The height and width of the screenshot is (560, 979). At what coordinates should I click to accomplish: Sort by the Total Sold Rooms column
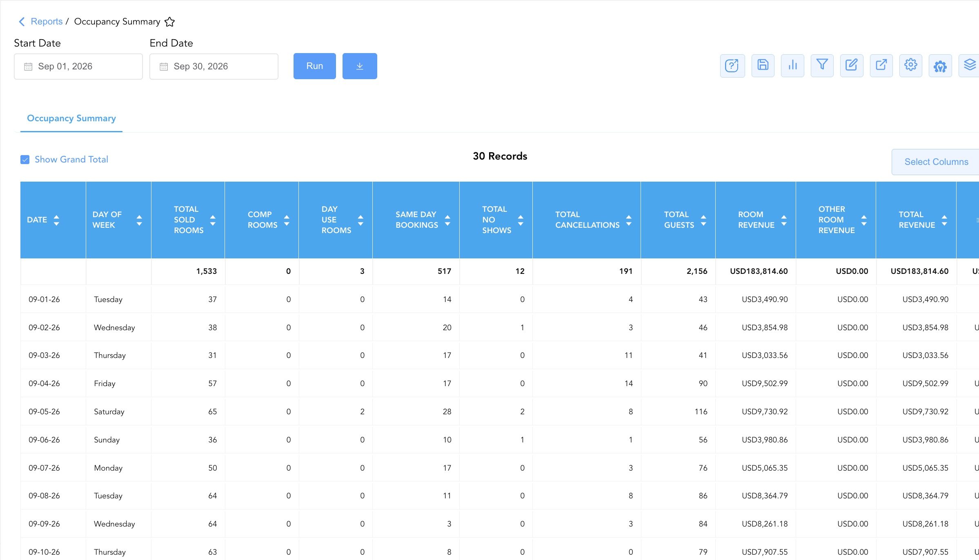click(213, 220)
